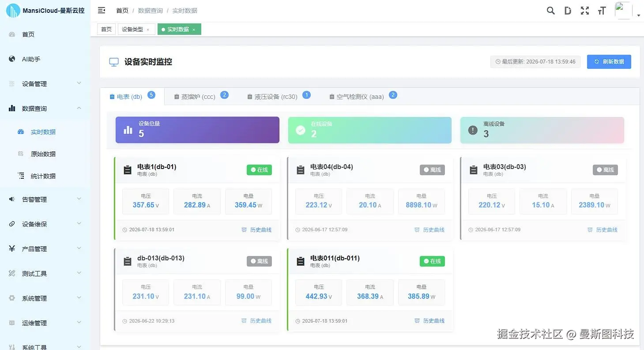
Task: Toggle fullscreen with the expand icon
Action: (x=585, y=11)
